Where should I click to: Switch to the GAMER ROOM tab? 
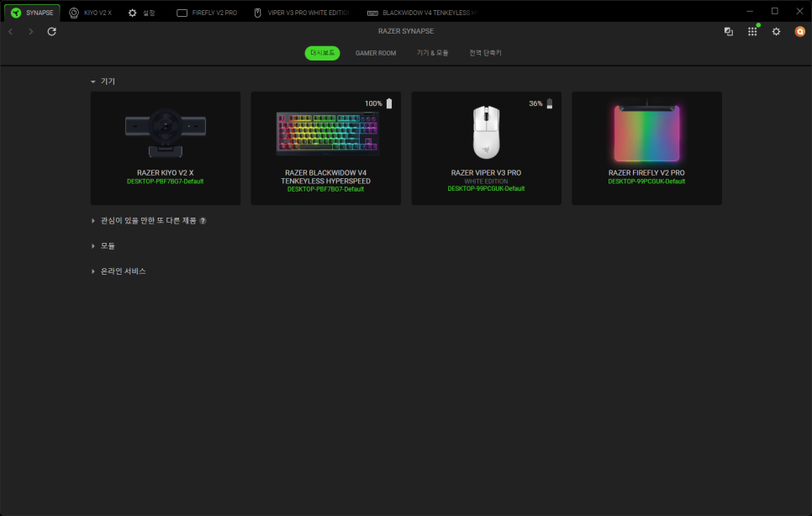pos(375,53)
